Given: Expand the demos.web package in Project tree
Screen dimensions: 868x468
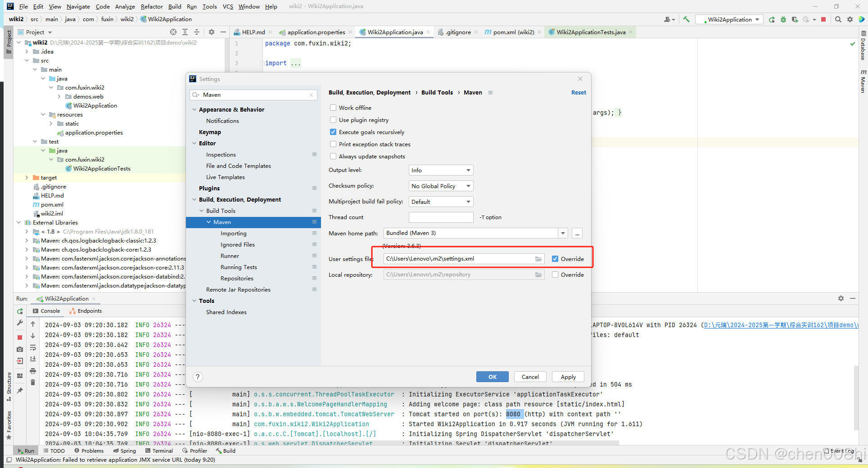Looking at the screenshot, I should pos(59,96).
